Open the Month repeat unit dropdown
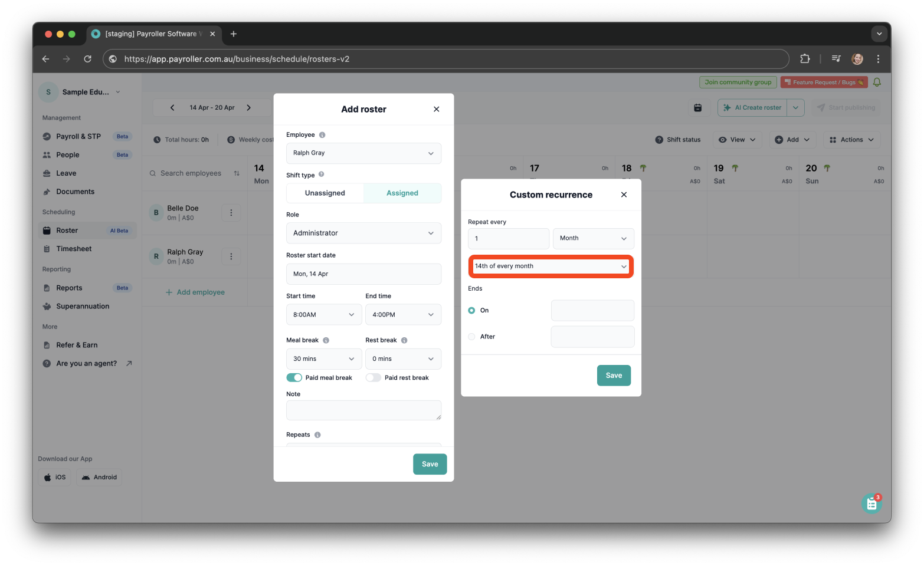 [593, 238]
